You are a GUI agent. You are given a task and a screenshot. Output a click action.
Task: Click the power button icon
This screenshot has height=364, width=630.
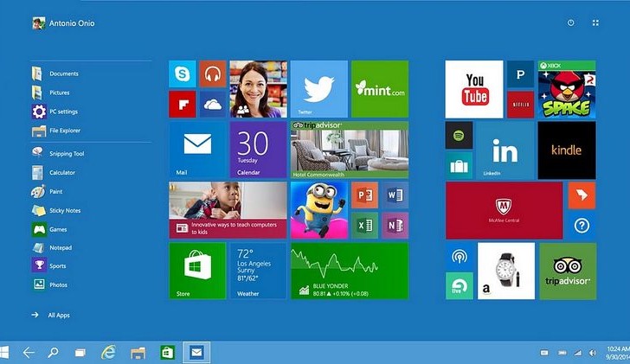tap(570, 22)
